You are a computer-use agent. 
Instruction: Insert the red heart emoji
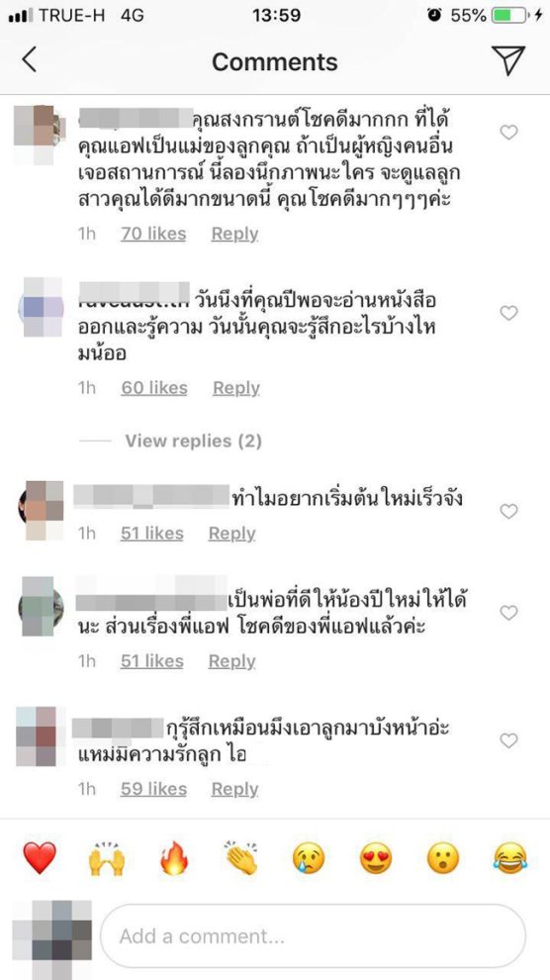click(40, 857)
